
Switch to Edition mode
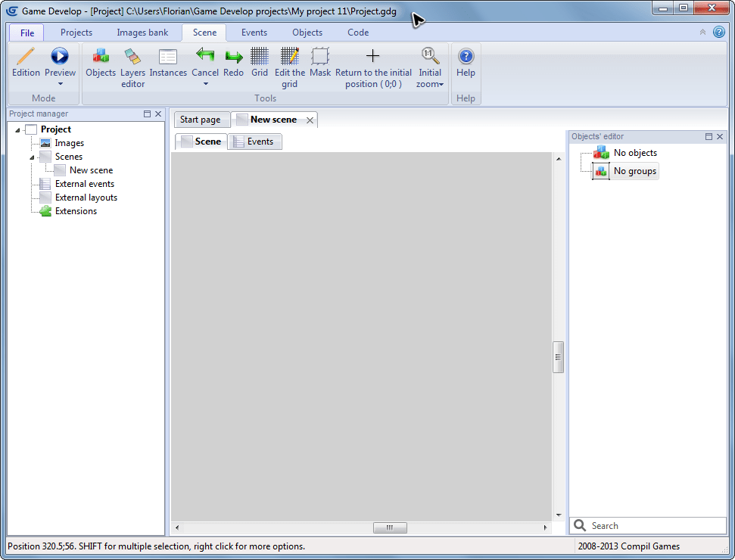26,62
